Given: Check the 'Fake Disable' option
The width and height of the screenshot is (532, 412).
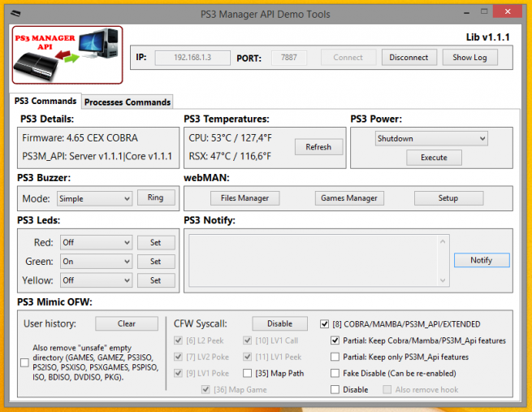Looking at the screenshot, I should coord(335,373).
